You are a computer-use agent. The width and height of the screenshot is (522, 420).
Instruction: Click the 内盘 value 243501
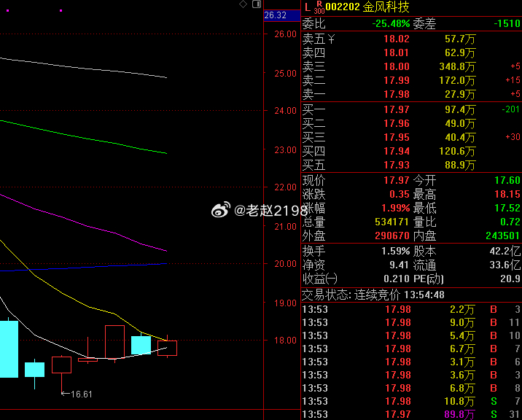(503, 236)
